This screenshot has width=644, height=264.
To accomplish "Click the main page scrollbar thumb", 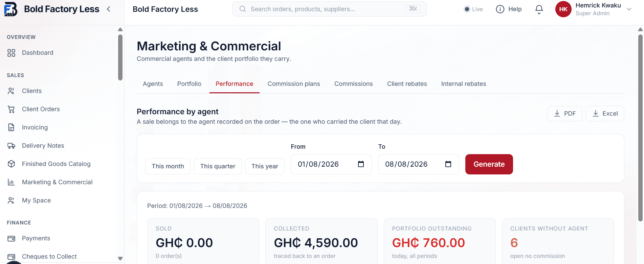I will tap(640, 128).
